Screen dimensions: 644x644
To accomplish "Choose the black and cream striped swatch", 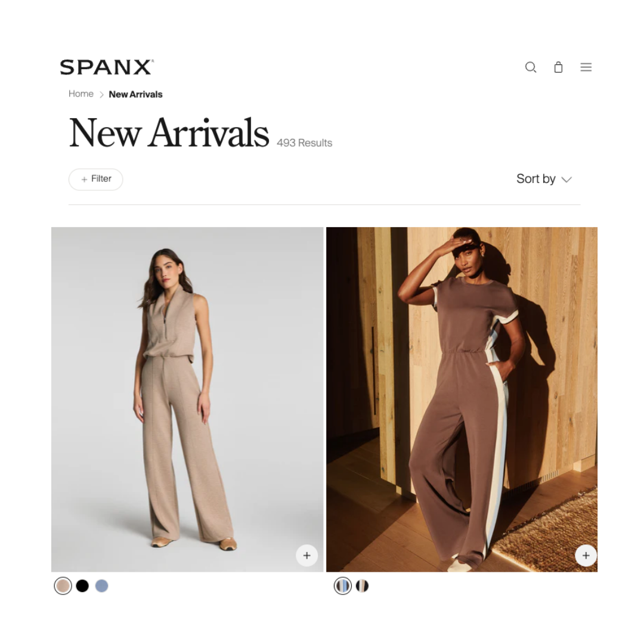I will 363,586.
